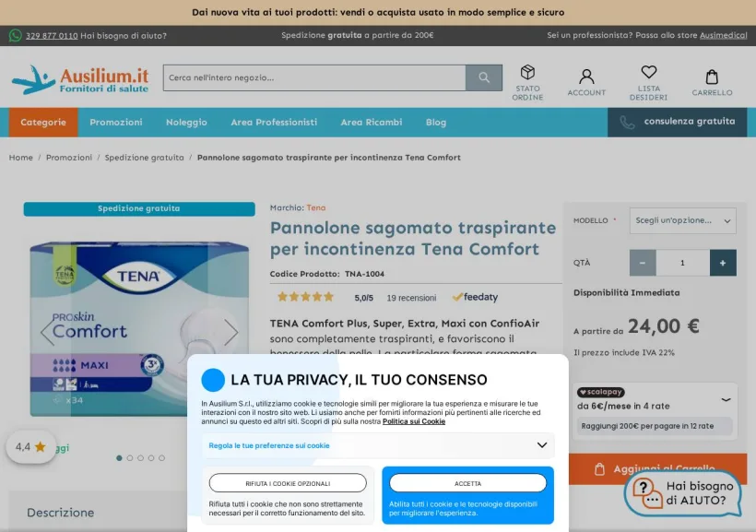This screenshot has width=756, height=532.
Task: Go to Home breadcrumb
Action: pos(20,158)
